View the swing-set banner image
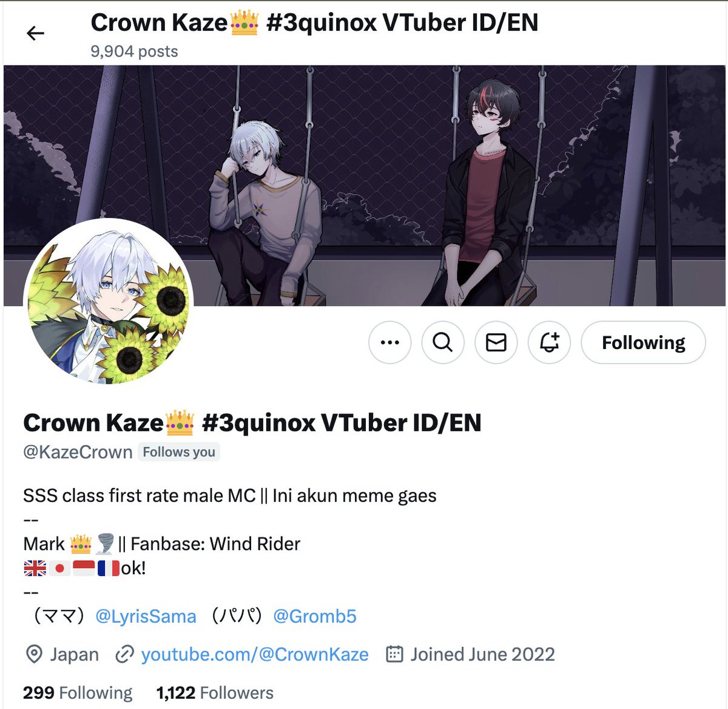This screenshot has width=728, height=709. (364, 185)
